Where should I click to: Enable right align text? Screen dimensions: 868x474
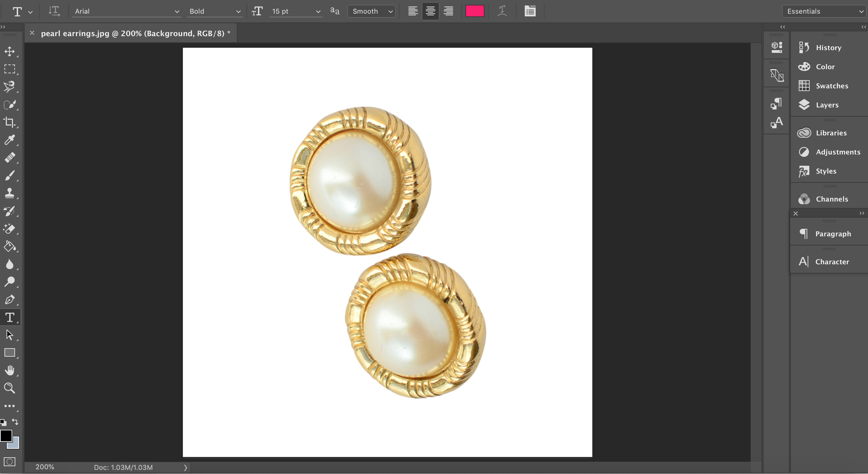(448, 11)
